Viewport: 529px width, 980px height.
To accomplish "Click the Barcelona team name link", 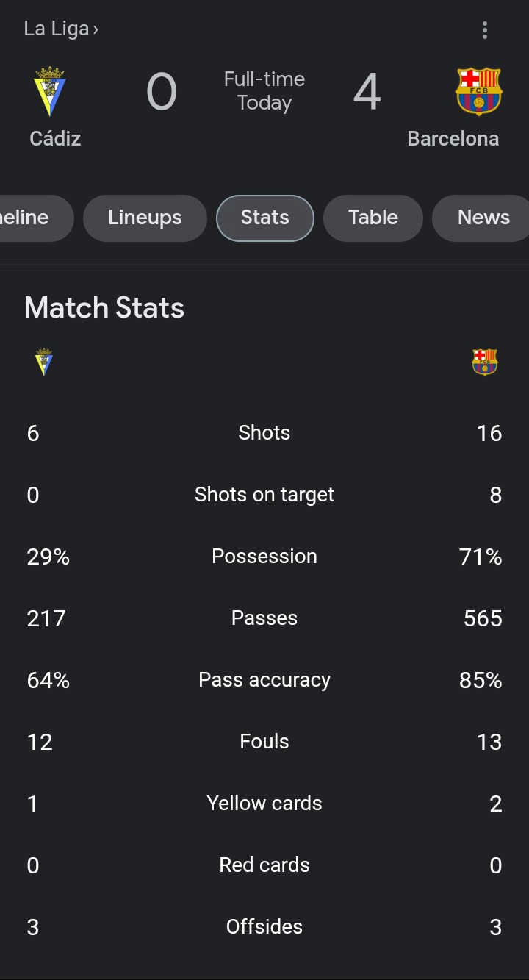I will tap(453, 138).
